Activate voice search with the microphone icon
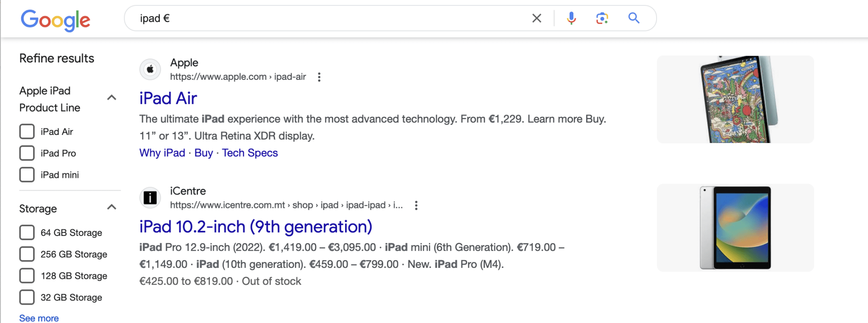 pyautogui.click(x=571, y=18)
